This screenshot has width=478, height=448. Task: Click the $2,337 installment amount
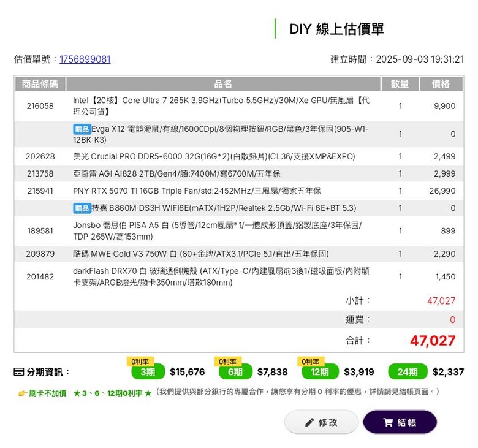coord(448,372)
